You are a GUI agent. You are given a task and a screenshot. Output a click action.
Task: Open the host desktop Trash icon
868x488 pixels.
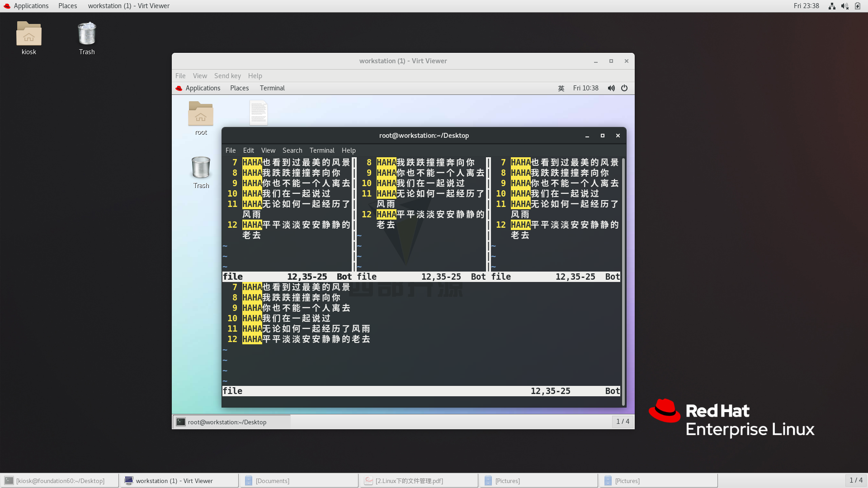[86, 34]
